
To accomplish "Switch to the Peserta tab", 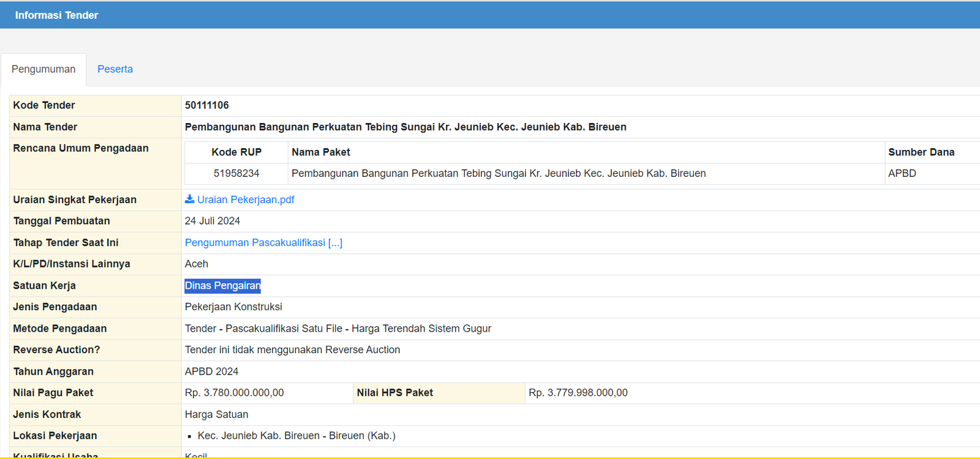I will 115,69.
